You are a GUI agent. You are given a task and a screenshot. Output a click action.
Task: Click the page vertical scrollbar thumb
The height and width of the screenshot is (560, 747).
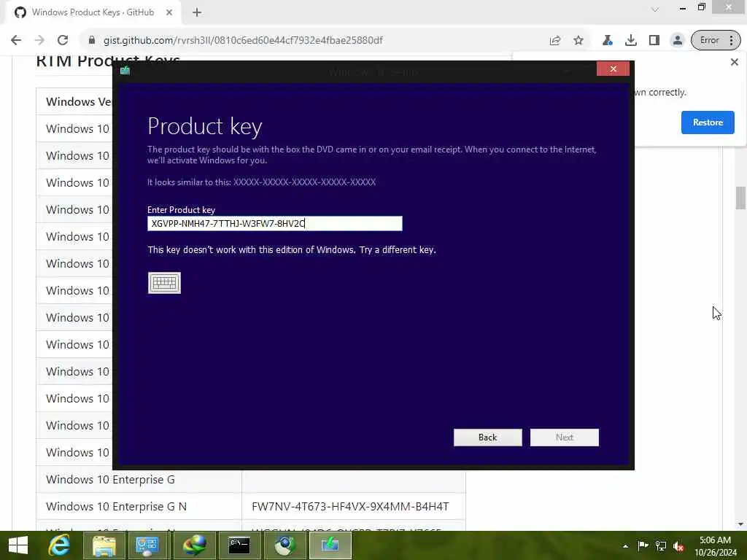coord(740,198)
